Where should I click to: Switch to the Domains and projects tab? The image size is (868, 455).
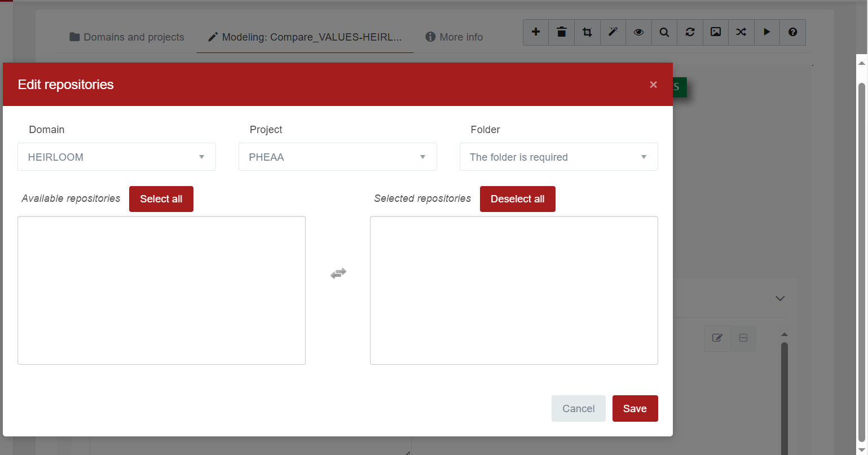click(126, 37)
